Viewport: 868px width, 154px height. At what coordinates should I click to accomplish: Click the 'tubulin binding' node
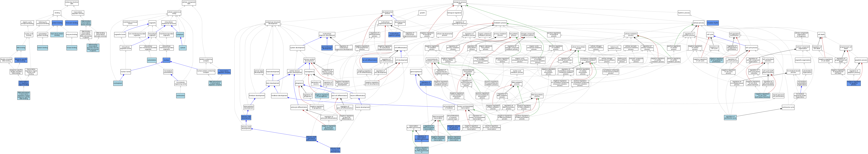[42, 48]
